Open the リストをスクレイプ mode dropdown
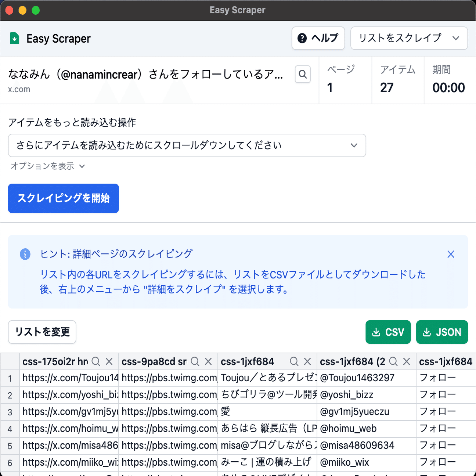476x476 pixels. pyautogui.click(x=409, y=38)
